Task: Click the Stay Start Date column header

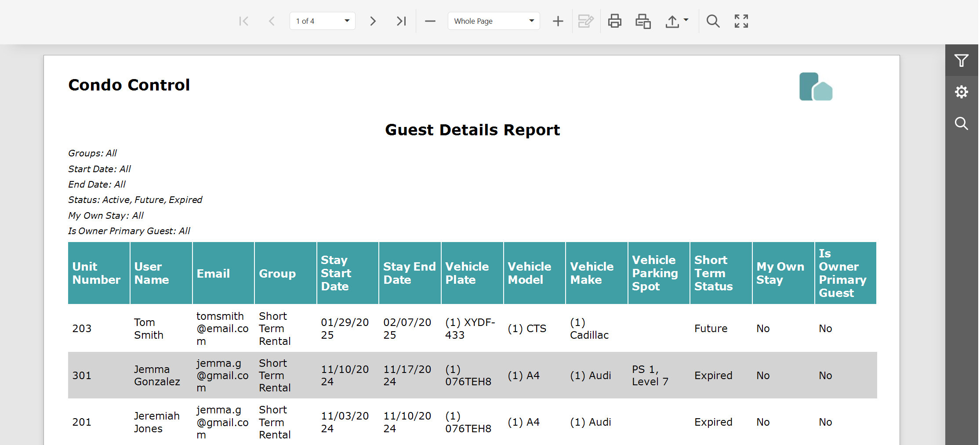Action: pyautogui.click(x=348, y=273)
